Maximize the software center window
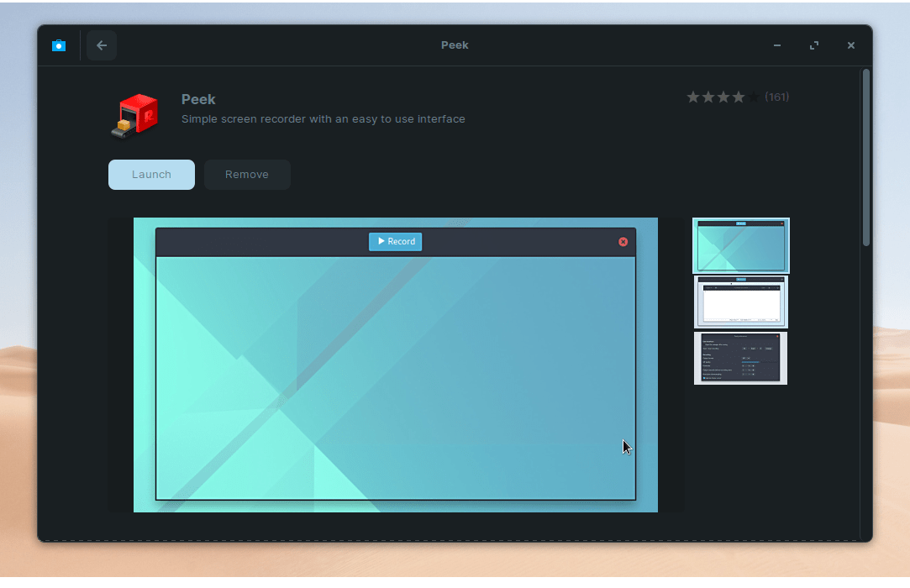Image resolution: width=910 pixels, height=588 pixels. (x=814, y=45)
